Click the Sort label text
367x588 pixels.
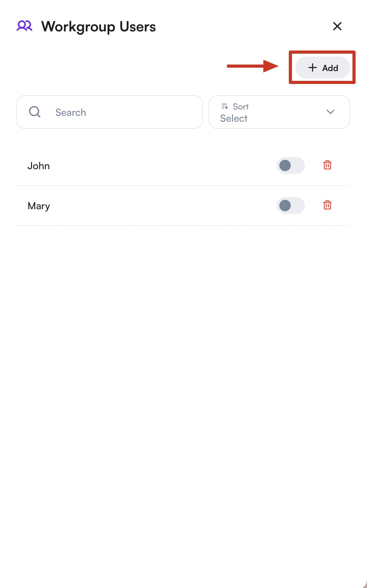click(x=241, y=107)
